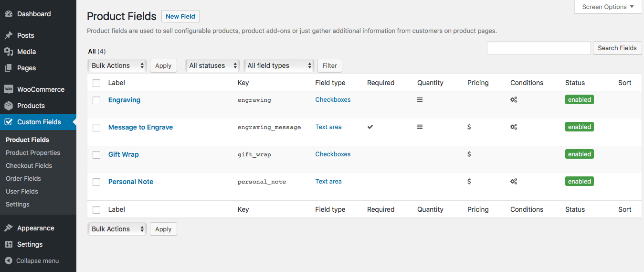Click pricing dollar icon in Personal Note row
This screenshot has height=272, width=644.
point(469,182)
